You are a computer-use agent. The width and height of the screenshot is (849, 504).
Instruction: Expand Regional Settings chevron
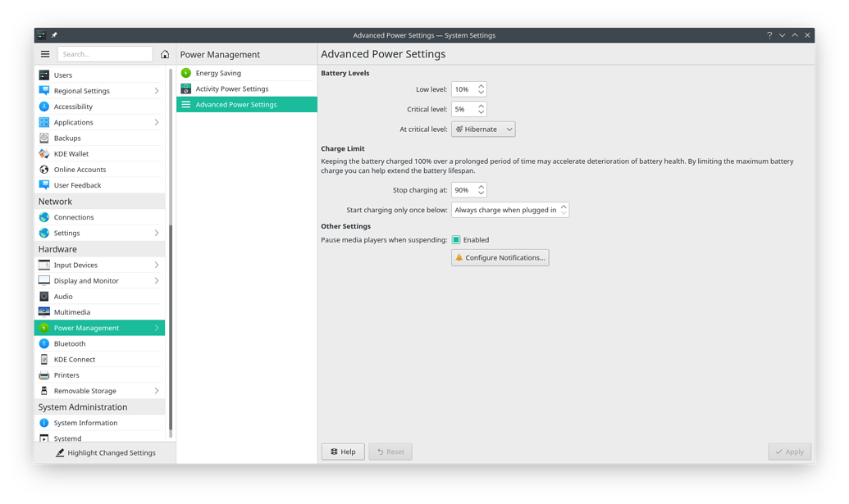pyautogui.click(x=157, y=91)
